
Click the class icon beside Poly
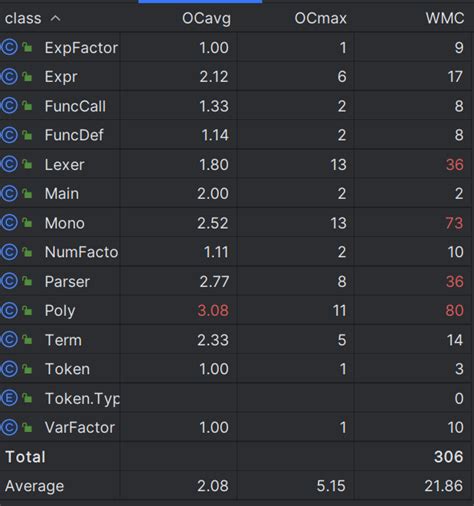(9, 310)
